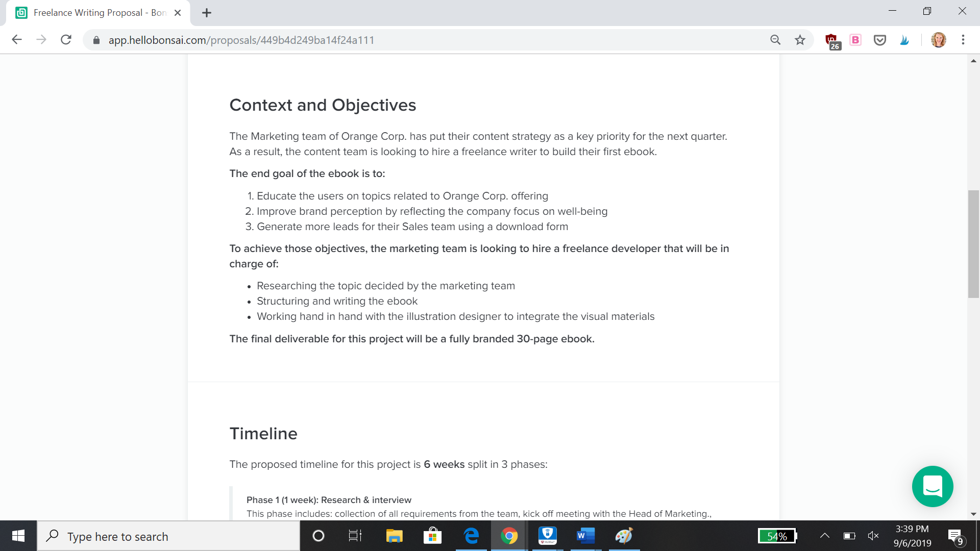980x551 pixels.
Task: Open the McAfee app in the taskbar
Action: point(547,536)
